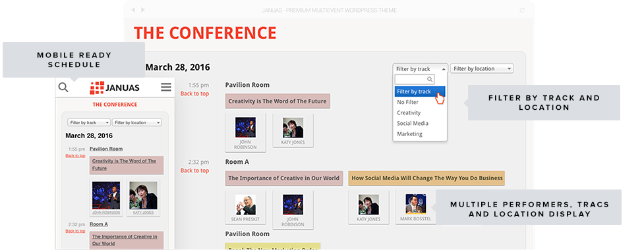Open the desktop Filter by location dropdown
The width and height of the screenshot is (644, 250).
482,69
